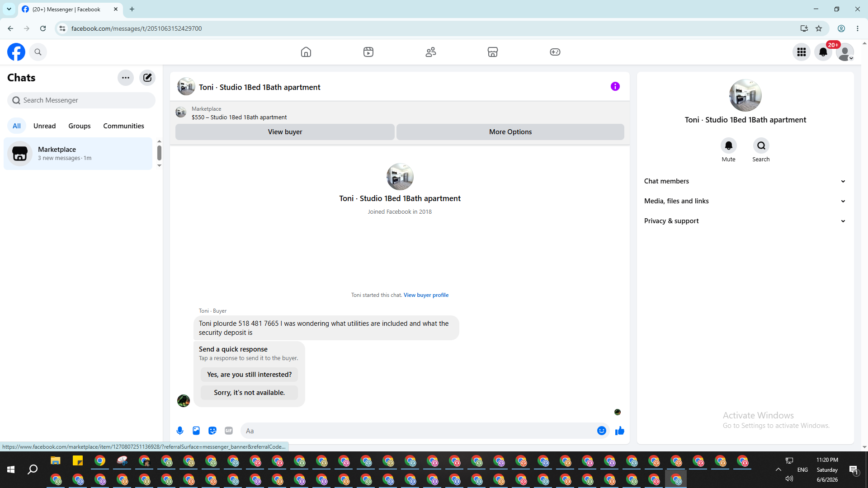Click the listing thumbnail in chat header
Image resolution: width=868 pixels, height=488 pixels.
click(x=186, y=87)
